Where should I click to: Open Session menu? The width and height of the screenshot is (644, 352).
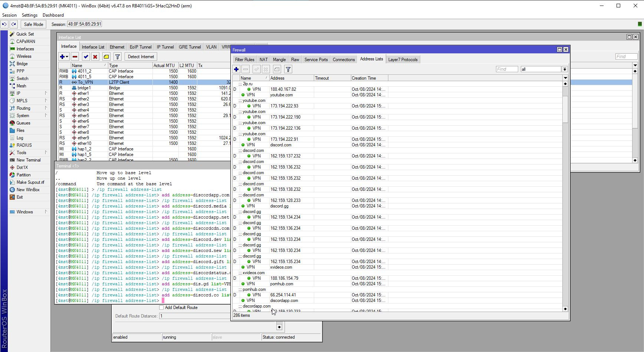pos(9,15)
